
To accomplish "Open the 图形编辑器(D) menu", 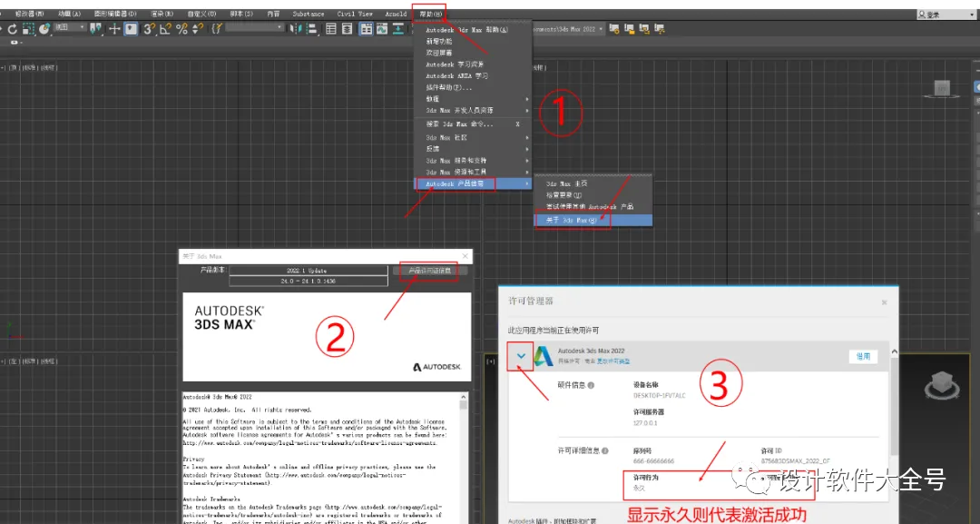I will 115,14.
